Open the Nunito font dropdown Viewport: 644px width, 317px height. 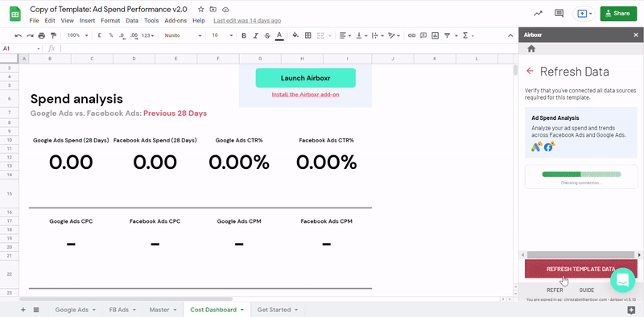(x=183, y=35)
